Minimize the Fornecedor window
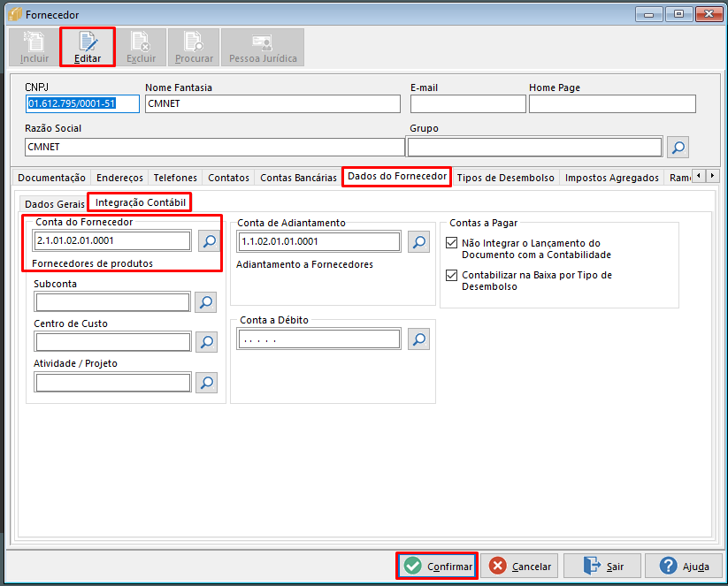Screen dimensions: 728x586 (648, 14)
